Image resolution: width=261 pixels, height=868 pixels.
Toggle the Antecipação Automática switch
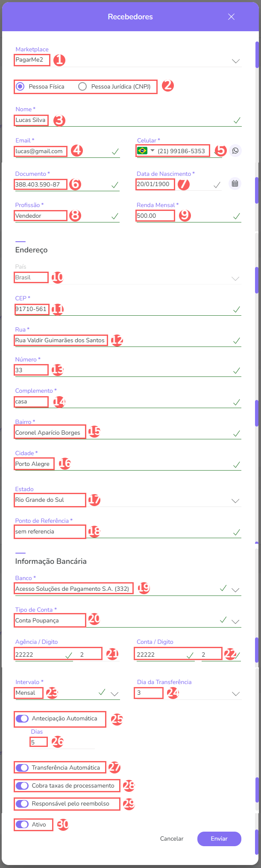(22, 718)
